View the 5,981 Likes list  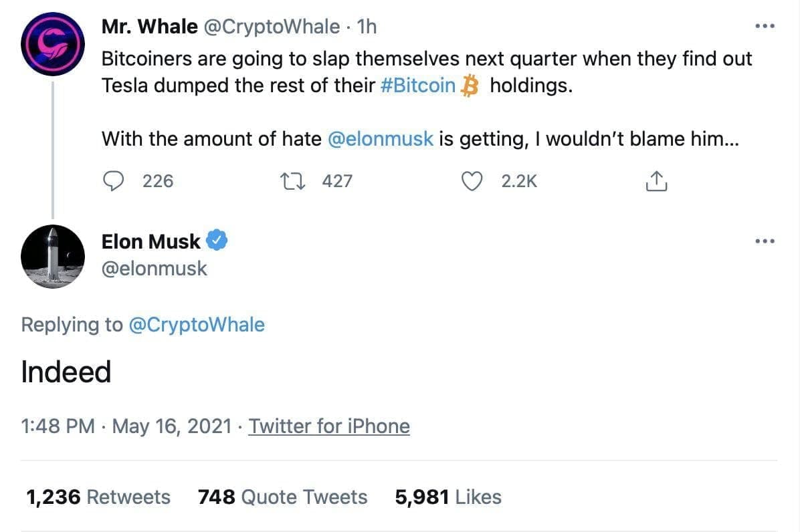click(448, 497)
